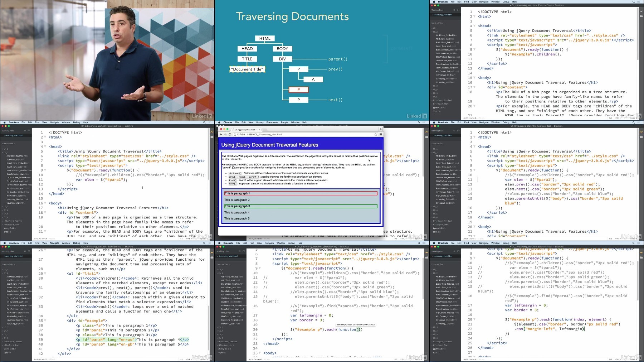Open the HTML language dropdown in top-right Brackets frame
Image resolution: width=644 pixels, height=362 pixels.
coord(618,118)
